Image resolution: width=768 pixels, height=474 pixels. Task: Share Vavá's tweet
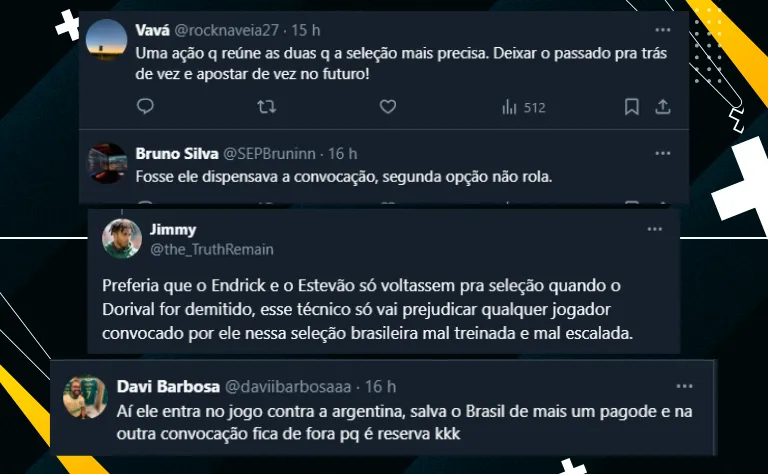(662, 106)
